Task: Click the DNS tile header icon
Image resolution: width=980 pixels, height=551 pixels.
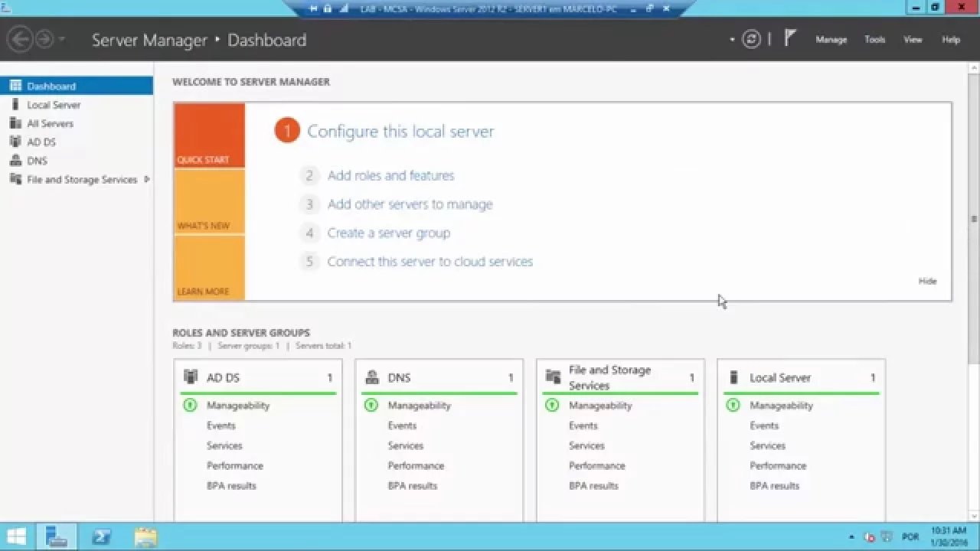Action: pos(372,377)
